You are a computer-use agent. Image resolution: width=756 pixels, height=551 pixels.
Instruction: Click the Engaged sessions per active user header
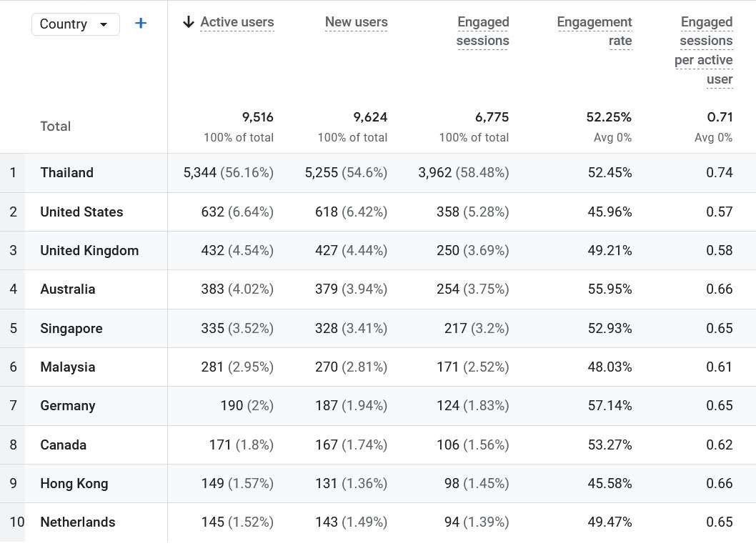(705, 50)
